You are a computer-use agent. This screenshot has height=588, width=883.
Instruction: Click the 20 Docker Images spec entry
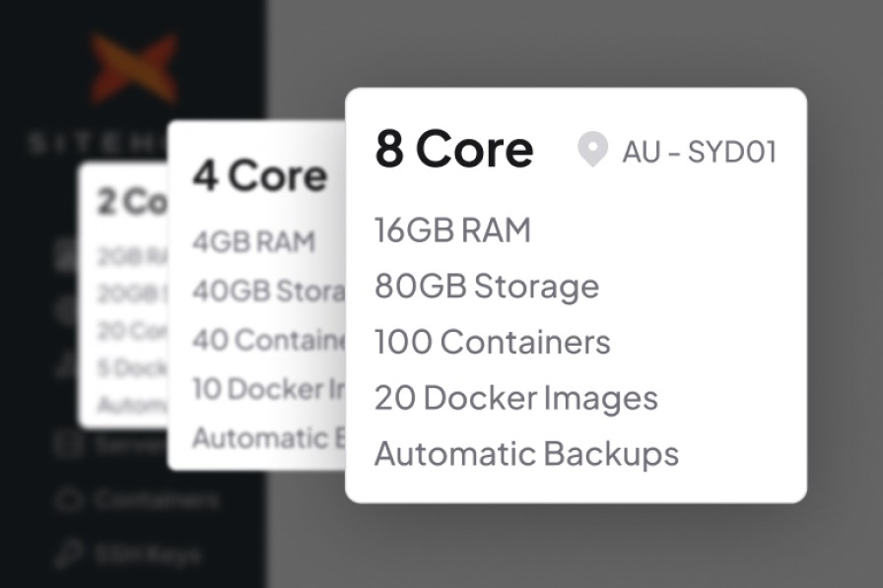(514, 397)
